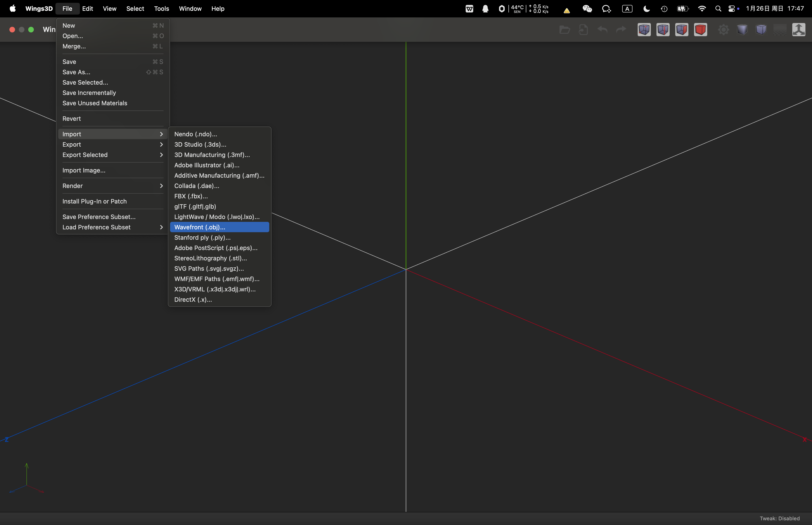The height and width of the screenshot is (525, 812).
Task: Click the menu bar date and time
Action: coord(775,8)
